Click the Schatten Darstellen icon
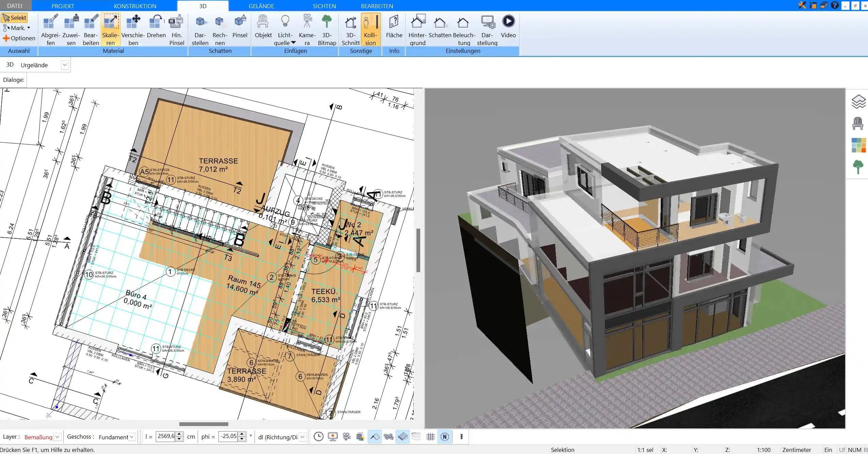 (x=200, y=30)
